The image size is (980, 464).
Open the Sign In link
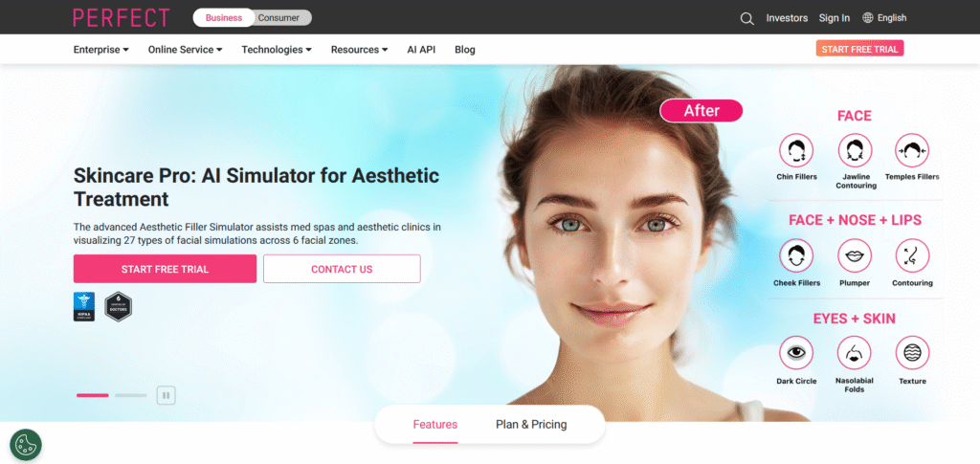tap(835, 18)
